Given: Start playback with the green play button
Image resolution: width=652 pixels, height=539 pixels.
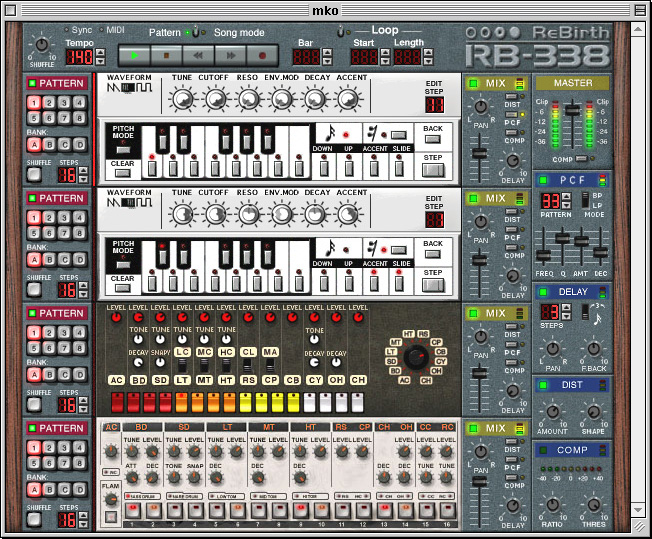Looking at the screenshot, I should pyautogui.click(x=134, y=55).
